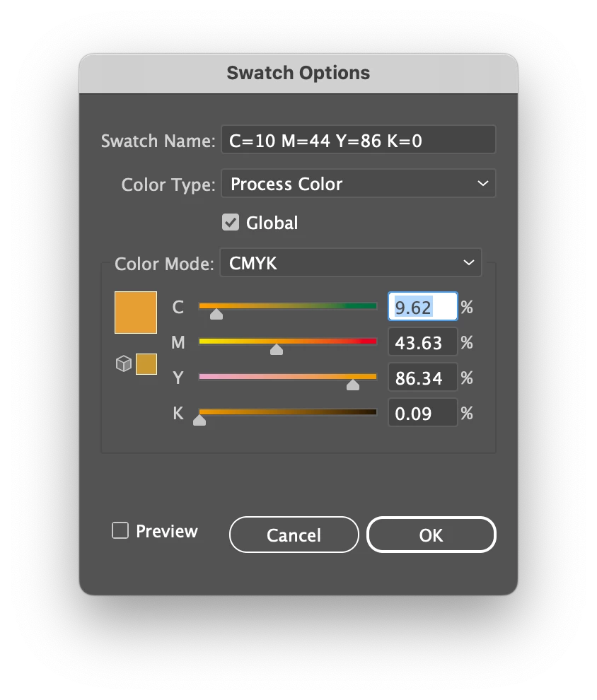This screenshot has height=700, width=597.
Task: Click the Yellow slider handle
Action: pos(353,384)
